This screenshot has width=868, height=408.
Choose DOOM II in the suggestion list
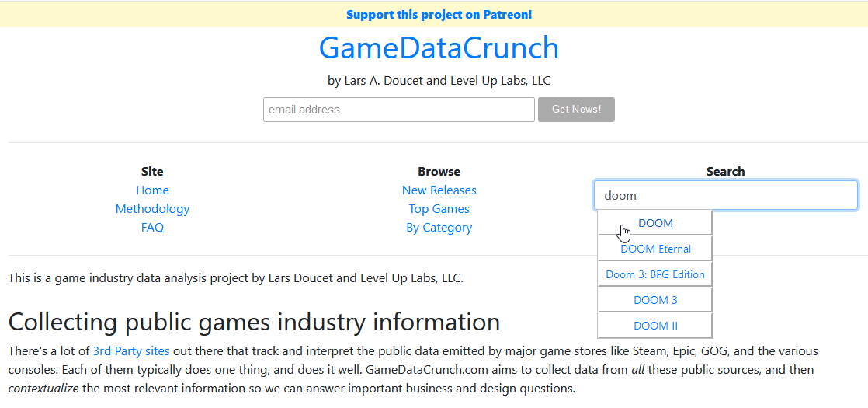[655, 326]
